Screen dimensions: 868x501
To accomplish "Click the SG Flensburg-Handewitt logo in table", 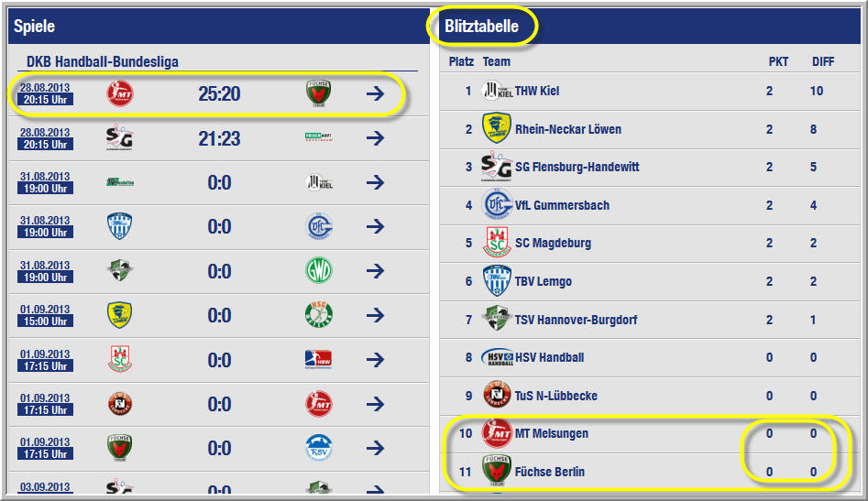I will point(497,167).
